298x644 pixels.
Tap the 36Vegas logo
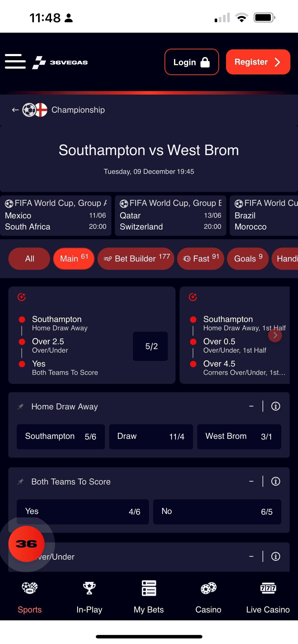pos(60,62)
